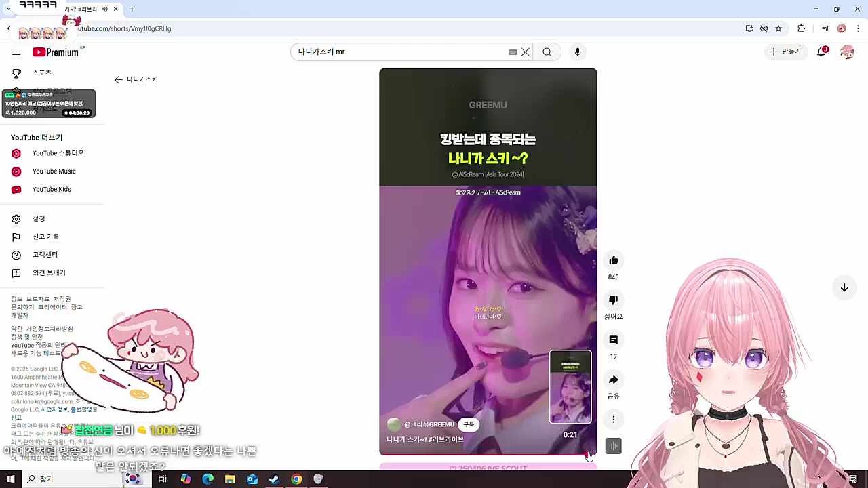Open YouTube 스튜디오 from sidebar
The image size is (868, 488).
coord(58,153)
